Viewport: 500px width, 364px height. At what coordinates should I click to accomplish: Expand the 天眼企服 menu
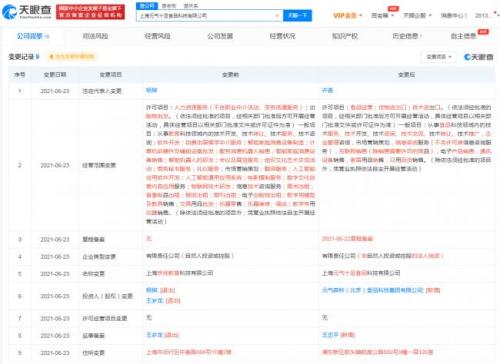[x=417, y=15]
